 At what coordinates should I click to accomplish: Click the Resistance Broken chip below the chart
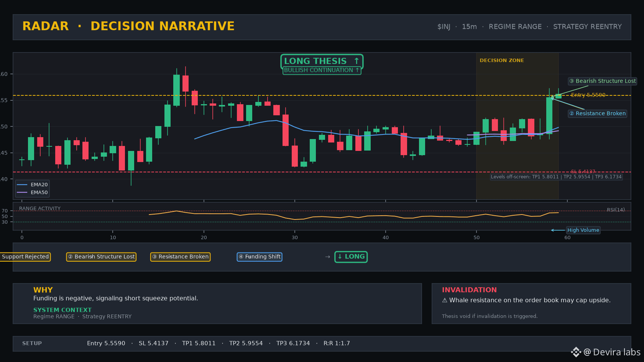[180, 257]
